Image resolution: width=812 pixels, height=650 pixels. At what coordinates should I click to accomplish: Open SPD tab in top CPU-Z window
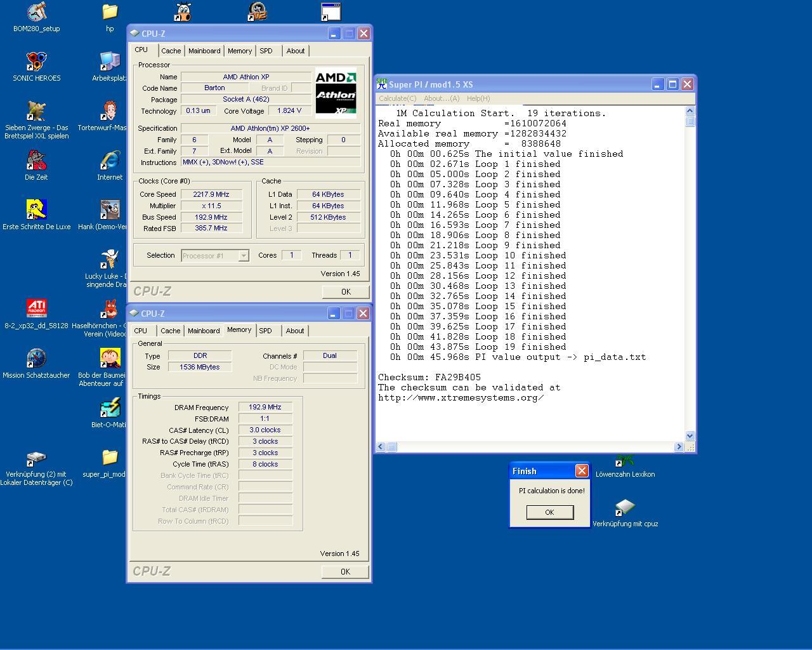click(x=266, y=51)
